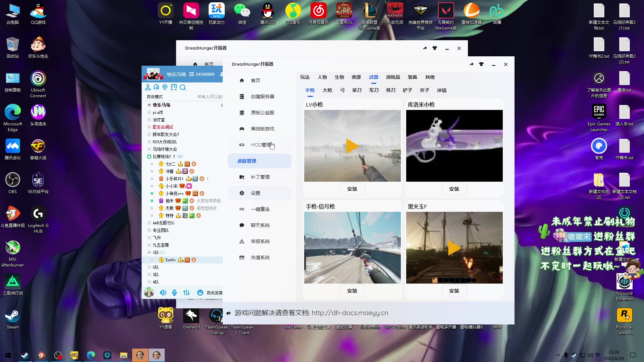Viewport: 644px width, 362px height.
Task: Toggle YY microphone icon
Action: coord(174,293)
